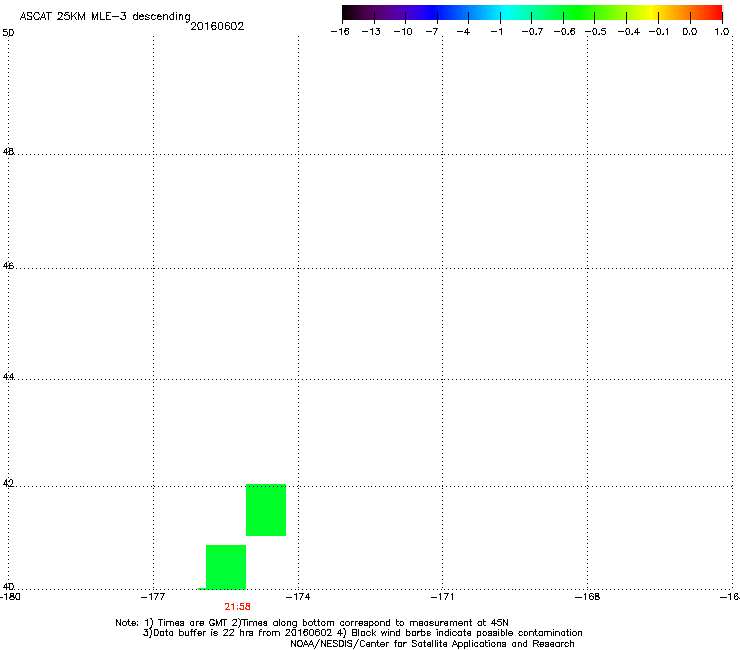Click the colorbar label -1

point(496,32)
